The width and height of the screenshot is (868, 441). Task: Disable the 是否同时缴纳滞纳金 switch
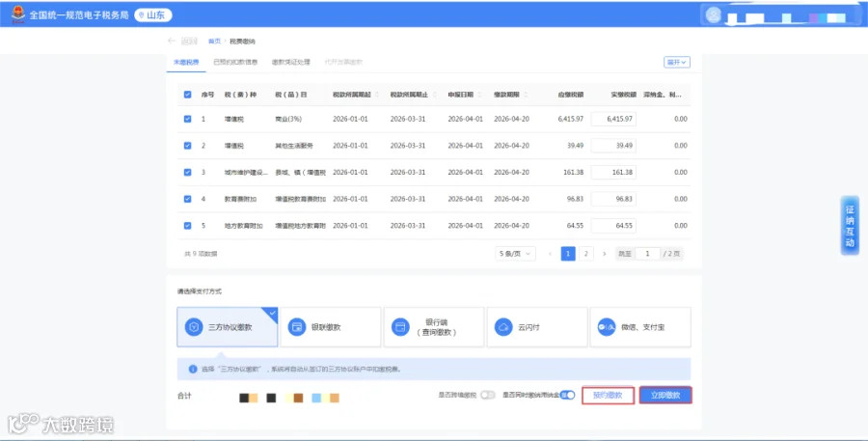[x=567, y=395]
